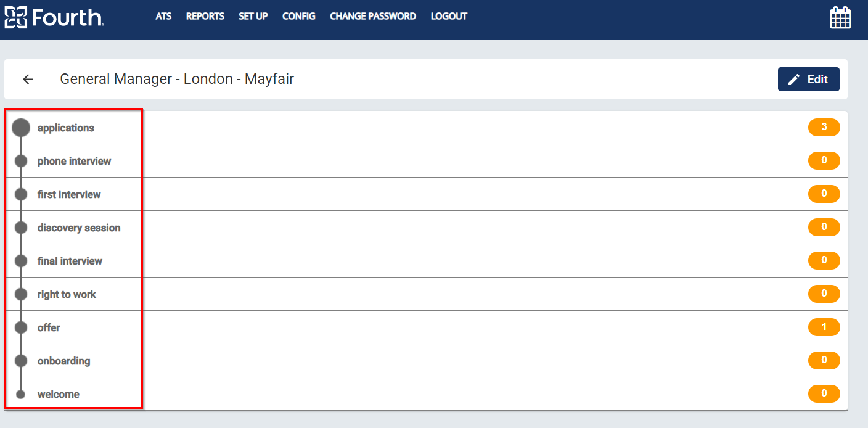Image resolution: width=868 pixels, height=428 pixels.
Task: Click CHANGE PASSWORD in the navigation bar
Action: tap(373, 16)
